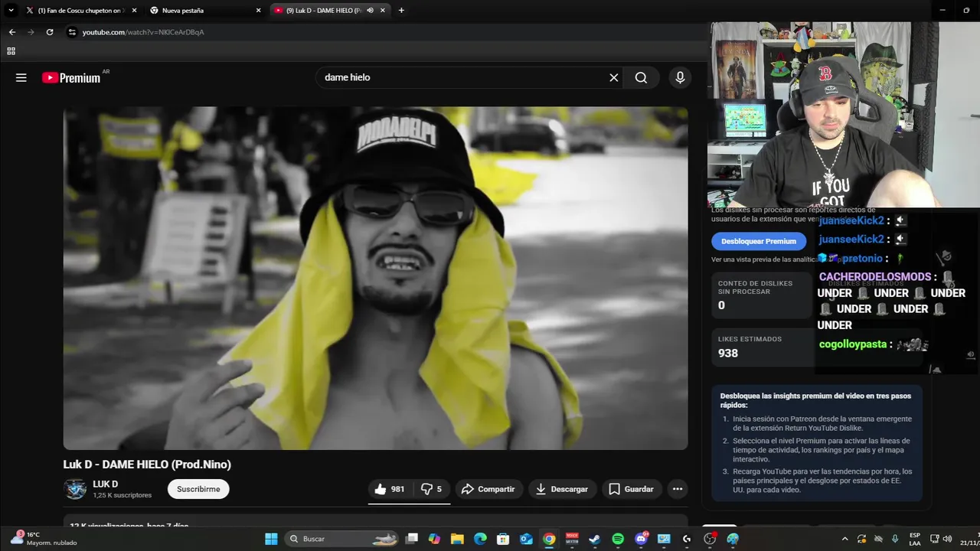This screenshot has height=551, width=980.
Task: Click the taskbar Buscar search box
Action: coord(341,539)
